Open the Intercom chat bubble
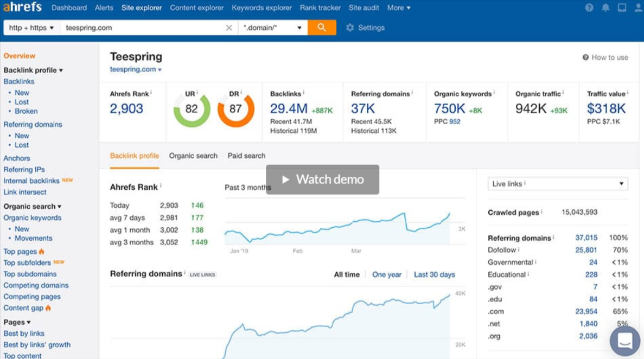Image resolution: width=644 pixels, height=359 pixels. coord(624,340)
